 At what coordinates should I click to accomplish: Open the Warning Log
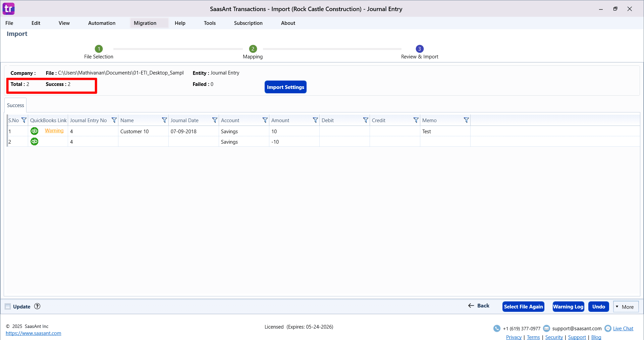click(x=568, y=307)
